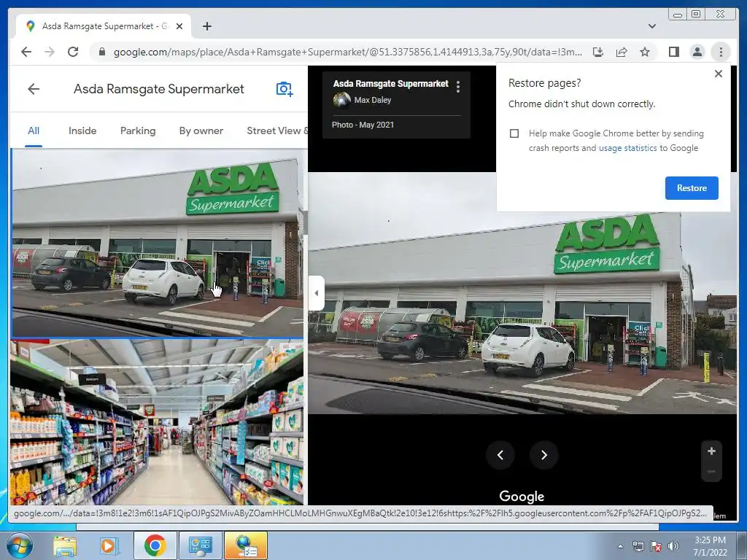Zoom in on the photo
The image size is (747, 560).
tap(711, 451)
